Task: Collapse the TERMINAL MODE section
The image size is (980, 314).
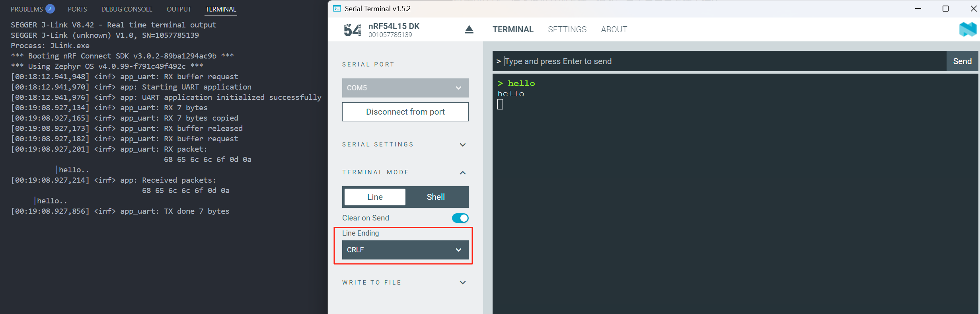Action: (x=404, y=172)
